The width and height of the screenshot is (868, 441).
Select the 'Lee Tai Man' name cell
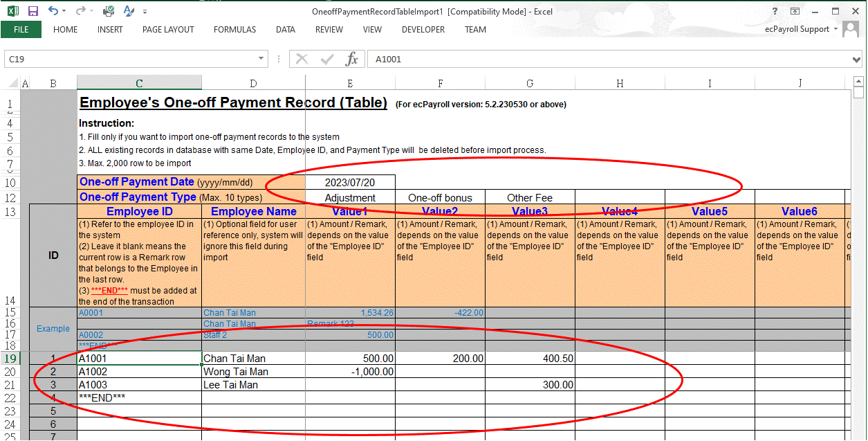(x=253, y=385)
